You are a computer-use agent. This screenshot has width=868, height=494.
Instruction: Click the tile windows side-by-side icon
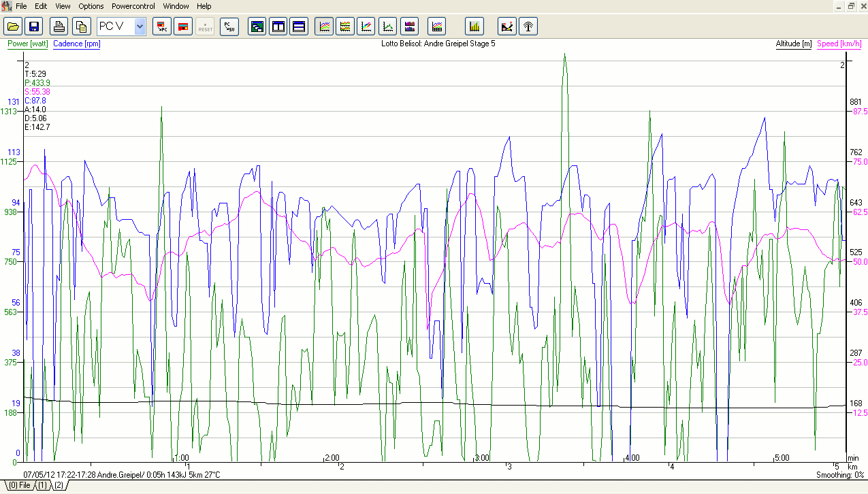[278, 27]
